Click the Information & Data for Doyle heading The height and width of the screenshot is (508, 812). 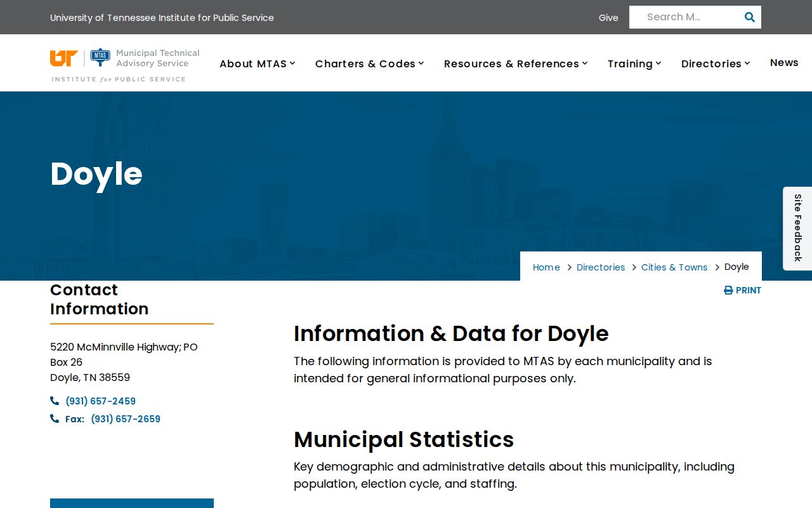pos(451,333)
